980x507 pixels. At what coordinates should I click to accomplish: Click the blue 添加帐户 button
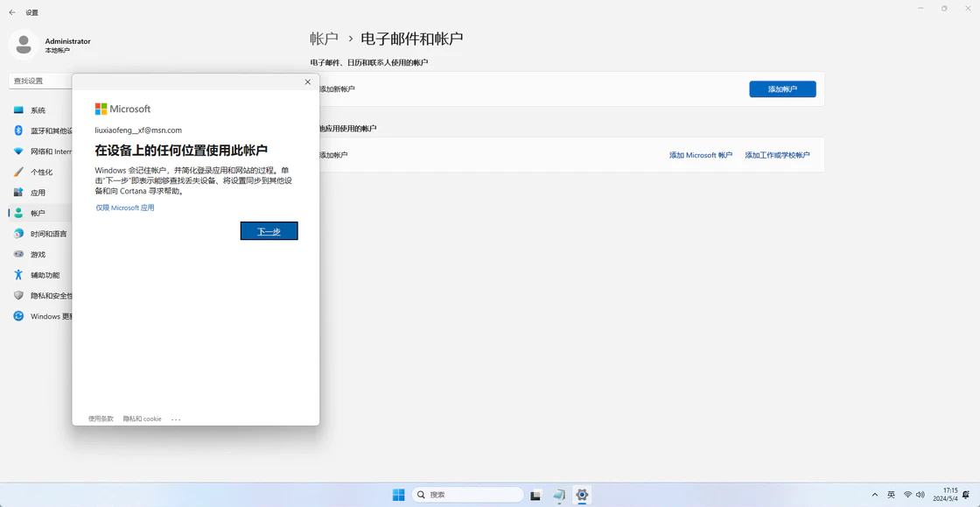(782, 89)
